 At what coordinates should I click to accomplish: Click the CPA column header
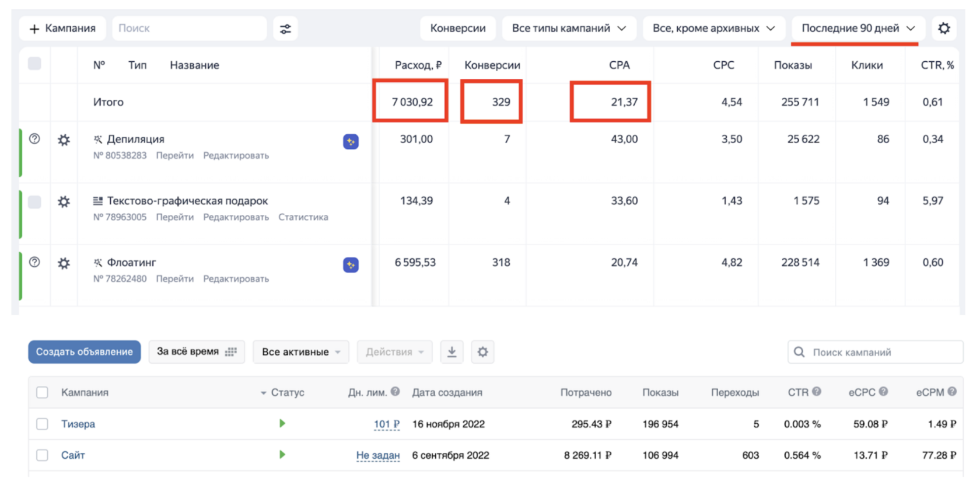coord(619,65)
